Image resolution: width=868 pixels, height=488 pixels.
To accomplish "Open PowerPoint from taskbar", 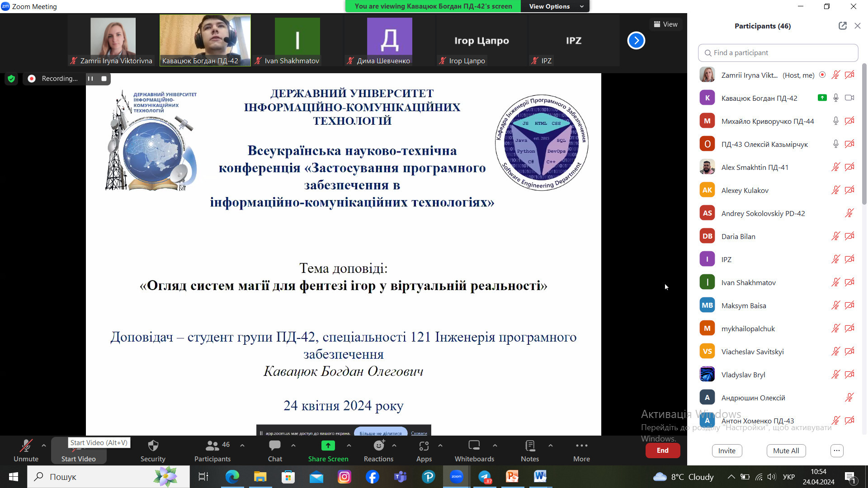I will click(512, 477).
